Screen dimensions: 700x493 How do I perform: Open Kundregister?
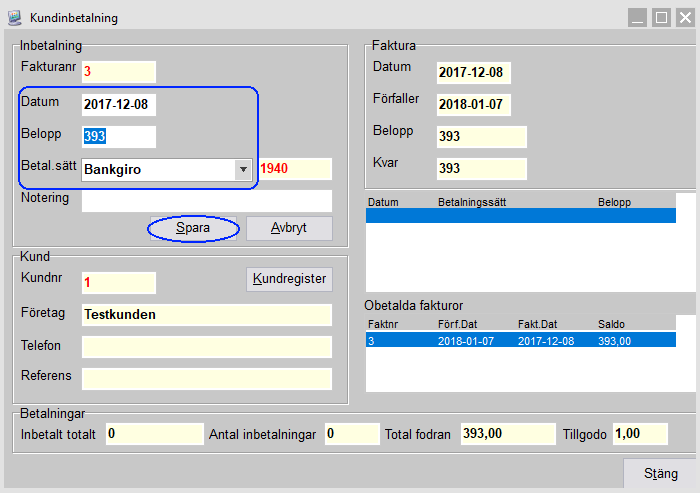[x=289, y=279]
